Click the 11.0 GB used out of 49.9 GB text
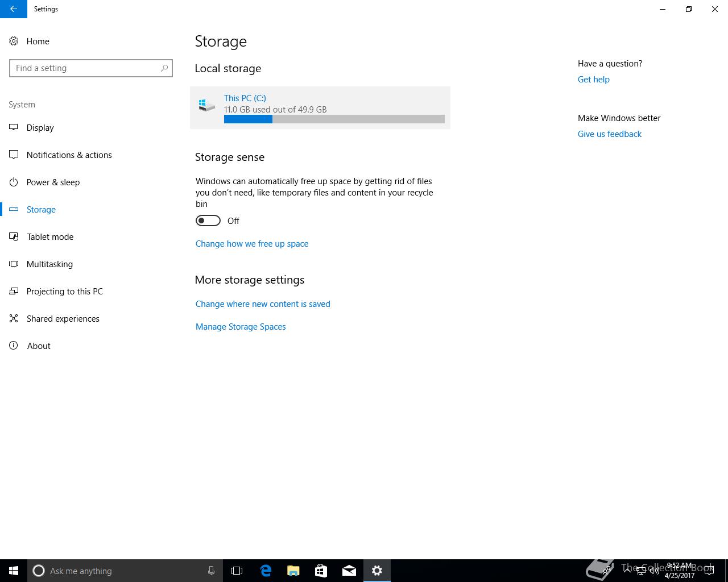 click(275, 109)
